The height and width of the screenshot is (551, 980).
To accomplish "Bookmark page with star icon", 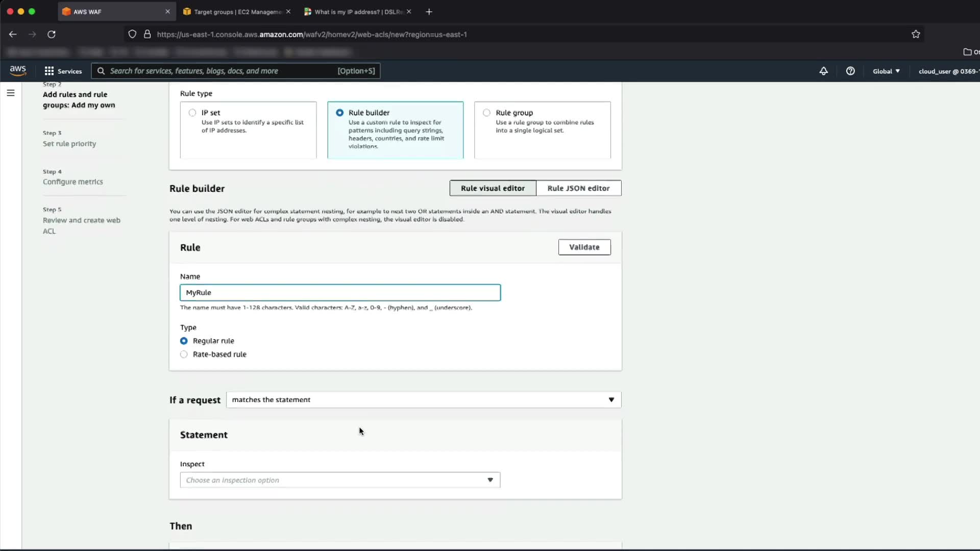I will pyautogui.click(x=916, y=34).
